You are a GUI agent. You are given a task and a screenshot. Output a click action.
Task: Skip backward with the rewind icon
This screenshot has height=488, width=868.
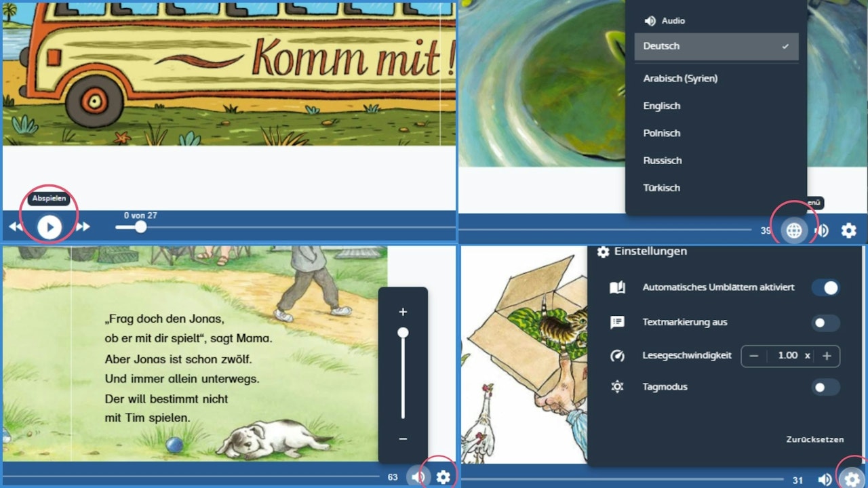coord(15,226)
